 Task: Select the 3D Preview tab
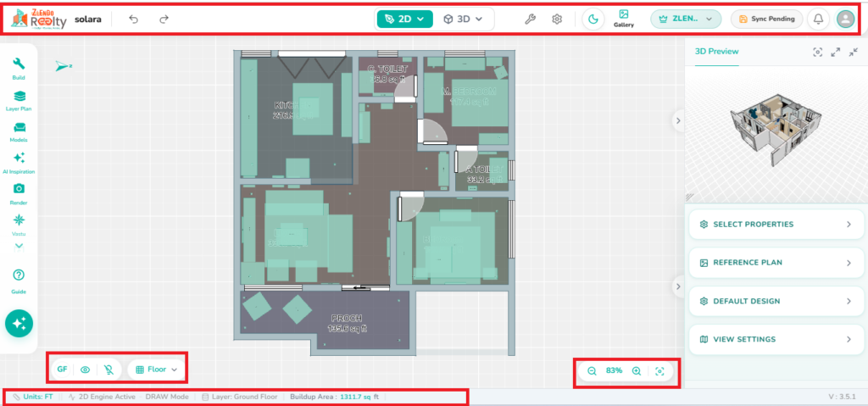pos(716,52)
